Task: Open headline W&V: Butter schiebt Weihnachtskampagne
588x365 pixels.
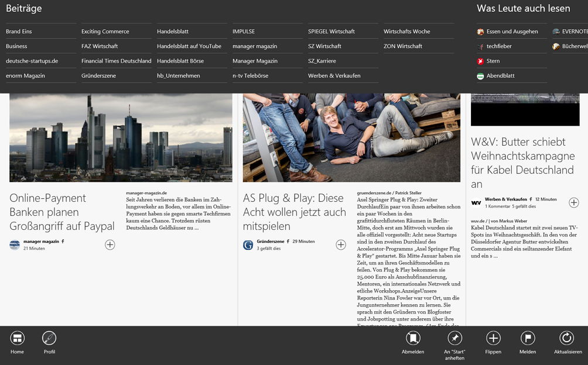Action: [x=523, y=163]
